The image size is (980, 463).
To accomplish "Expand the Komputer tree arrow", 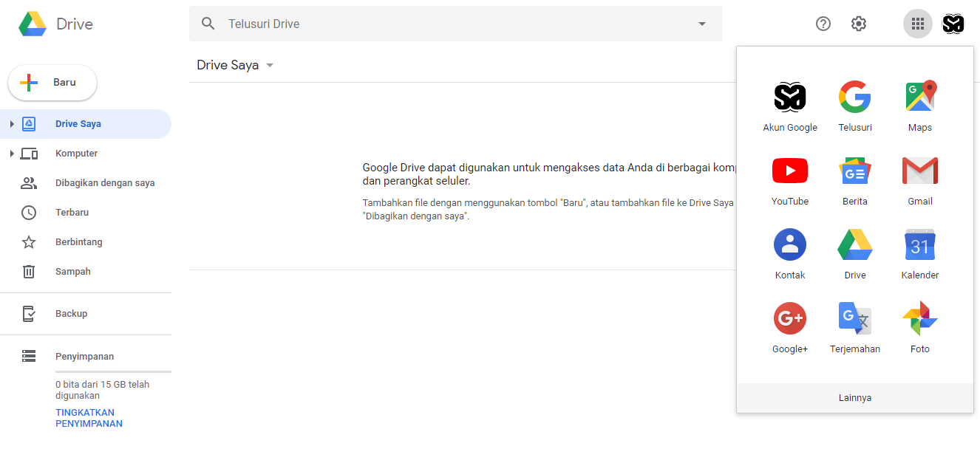I will [x=11, y=154].
